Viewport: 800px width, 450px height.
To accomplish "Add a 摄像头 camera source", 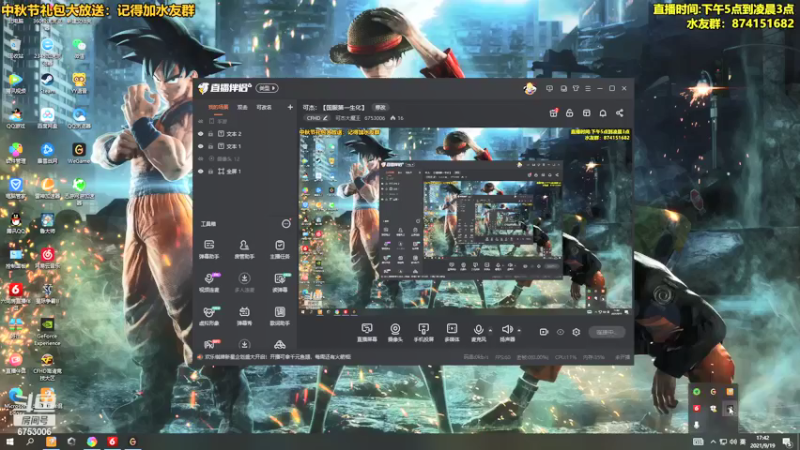I will [x=395, y=332].
